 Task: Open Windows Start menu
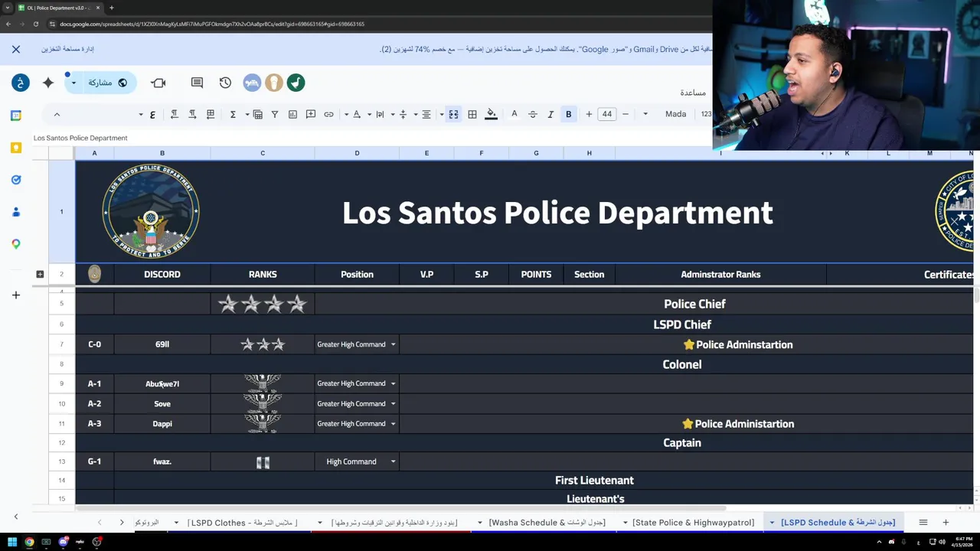12,542
